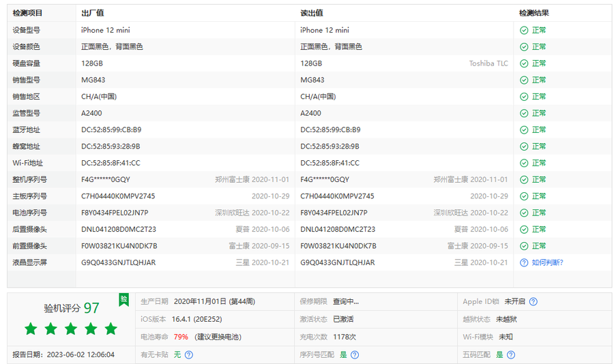The width and height of the screenshot is (614, 364).
Task: Click the activation status 已激活
Action: (343, 320)
